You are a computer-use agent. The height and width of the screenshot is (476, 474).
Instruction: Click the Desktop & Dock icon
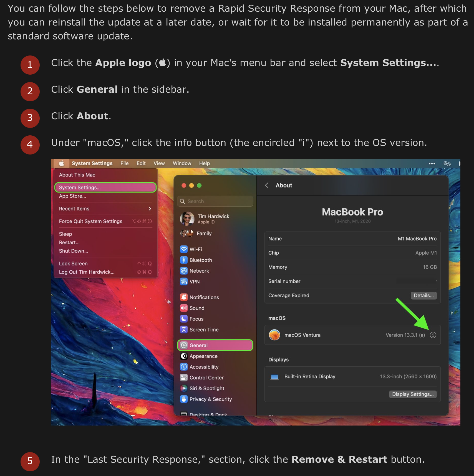pyautogui.click(x=184, y=414)
